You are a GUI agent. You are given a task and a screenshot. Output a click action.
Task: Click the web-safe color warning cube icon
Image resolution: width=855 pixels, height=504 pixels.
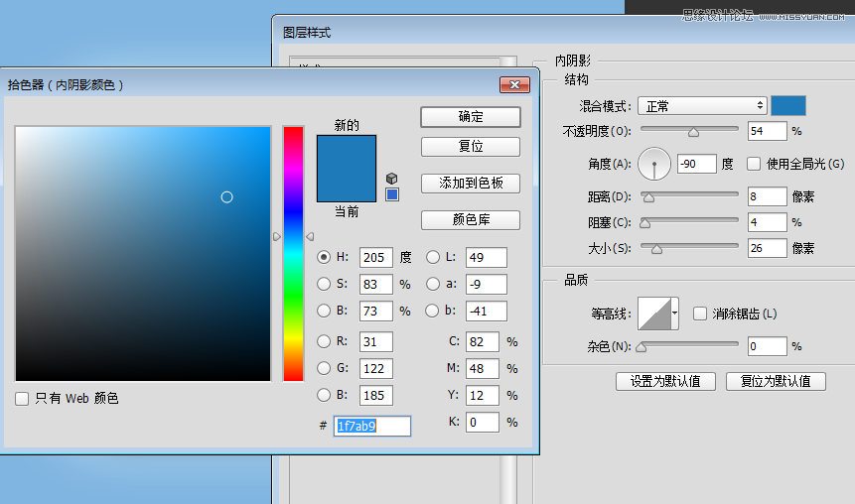click(x=392, y=179)
